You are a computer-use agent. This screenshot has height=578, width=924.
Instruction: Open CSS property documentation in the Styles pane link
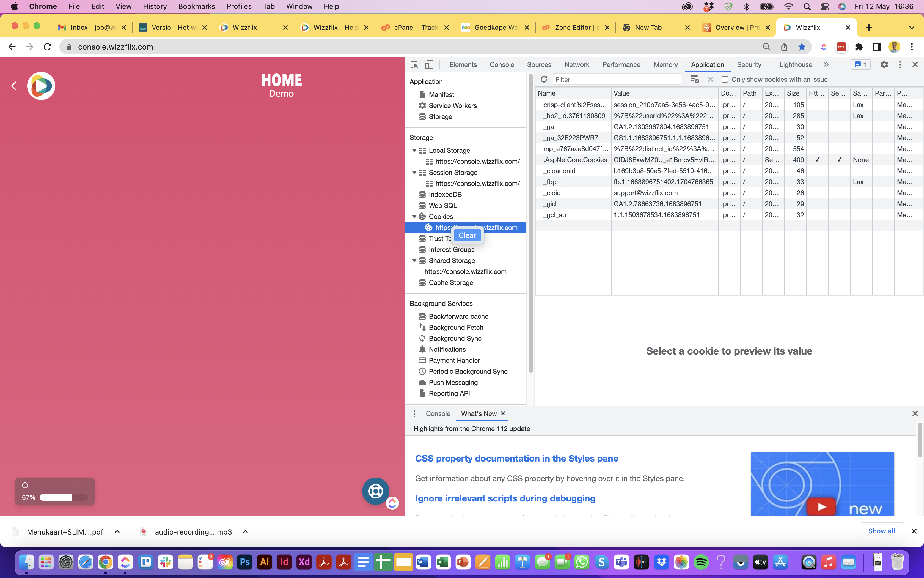(516, 458)
